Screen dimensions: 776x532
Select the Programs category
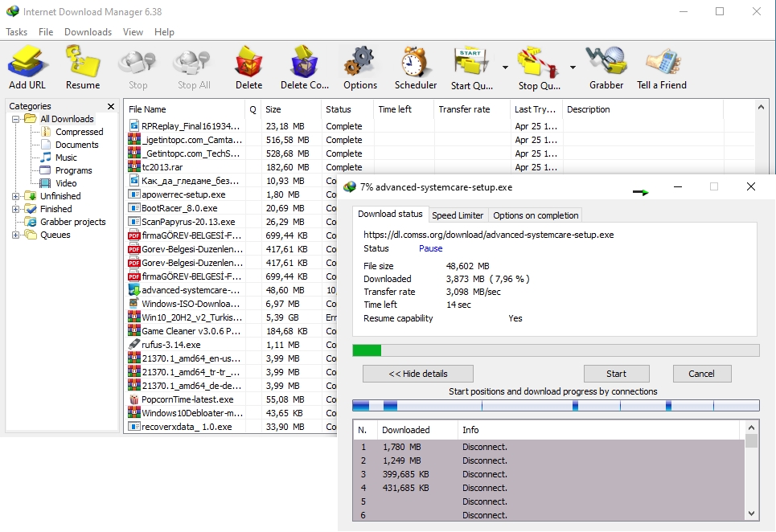73,170
